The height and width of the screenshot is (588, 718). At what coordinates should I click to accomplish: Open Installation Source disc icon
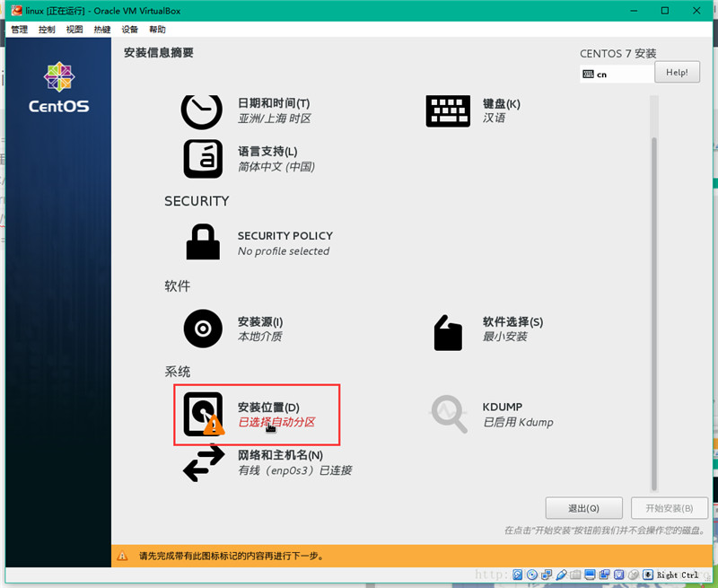click(203, 329)
